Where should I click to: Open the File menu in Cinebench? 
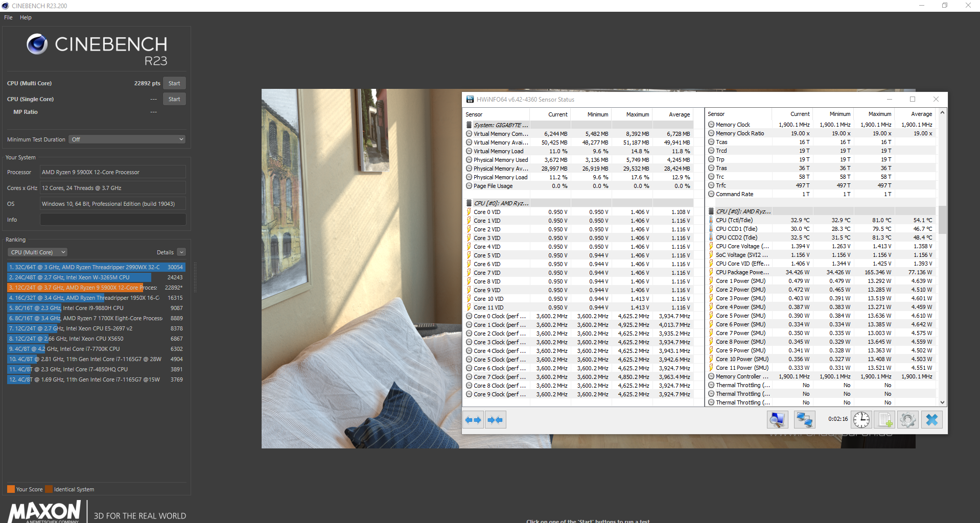point(8,17)
